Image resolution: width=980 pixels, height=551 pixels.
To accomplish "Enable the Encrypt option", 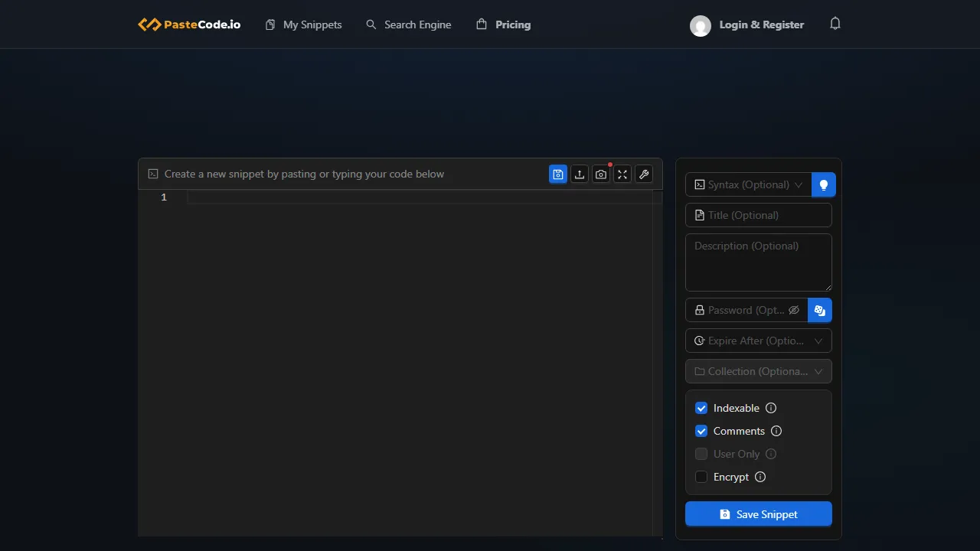I will tap(701, 477).
